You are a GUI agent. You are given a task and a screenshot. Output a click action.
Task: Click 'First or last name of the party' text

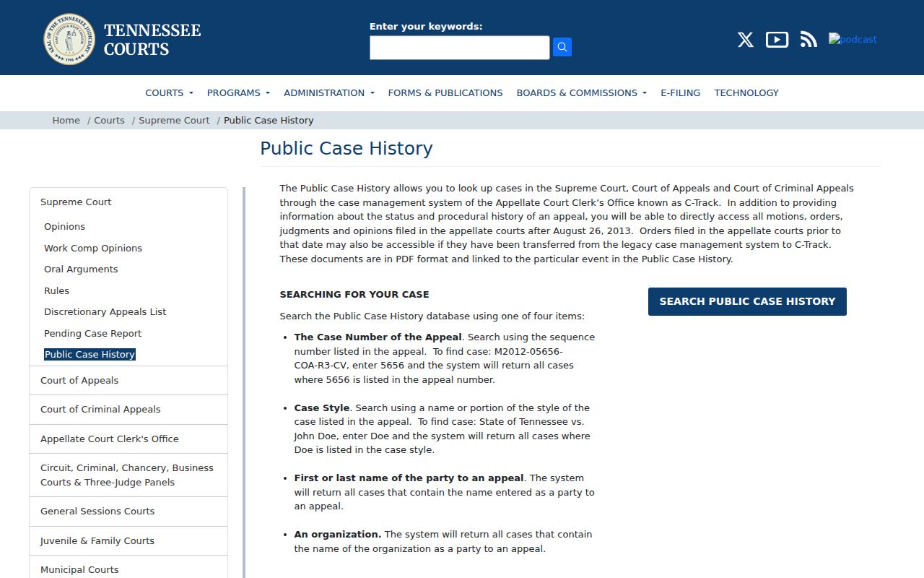[409, 478]
